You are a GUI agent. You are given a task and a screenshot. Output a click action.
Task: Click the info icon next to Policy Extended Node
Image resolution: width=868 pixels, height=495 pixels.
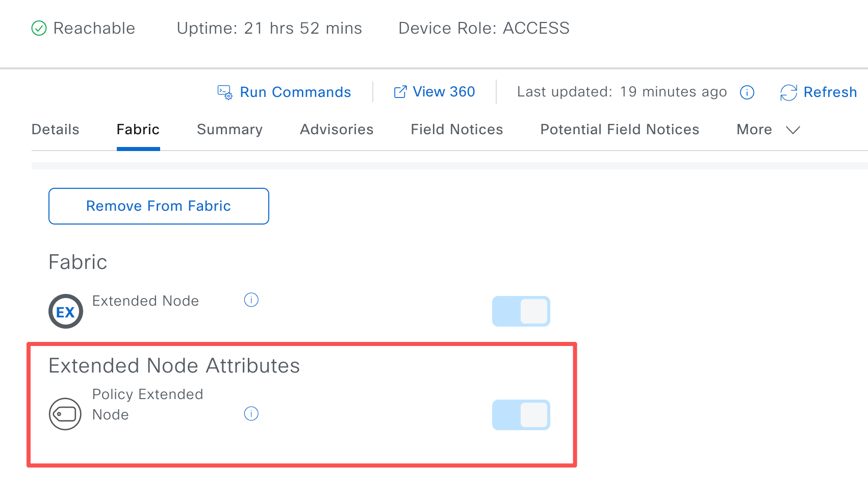click(x=251, y=413)
